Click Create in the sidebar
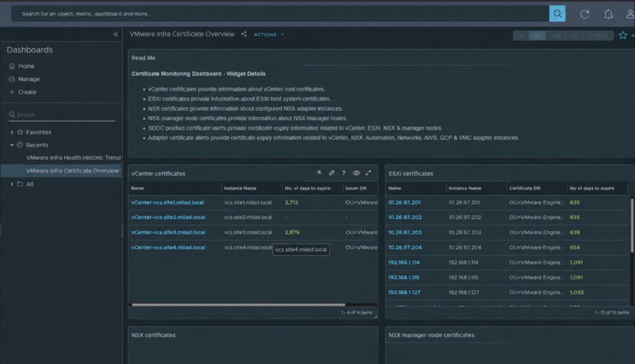This screenshot has width=635, height=364. click(x=27, y=92)
